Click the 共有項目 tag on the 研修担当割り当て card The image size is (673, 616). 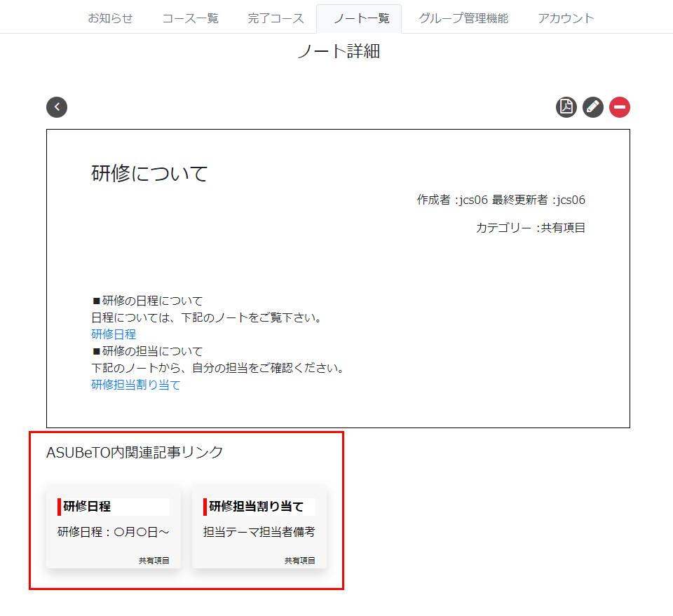tap(299, 561)
